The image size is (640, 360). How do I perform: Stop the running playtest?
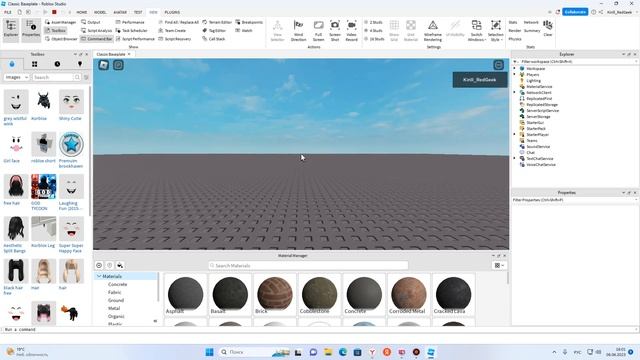click(x=54, y=12)
